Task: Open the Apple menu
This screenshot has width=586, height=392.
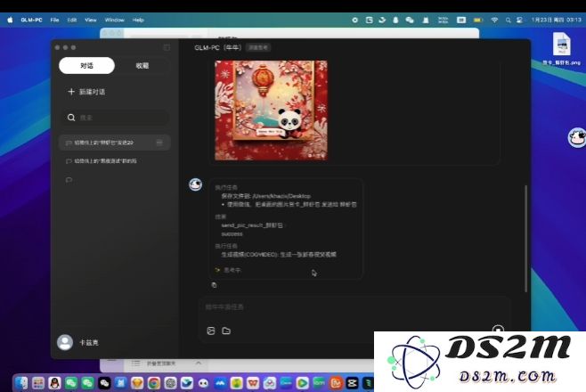Action: click(x=10, y=20)
